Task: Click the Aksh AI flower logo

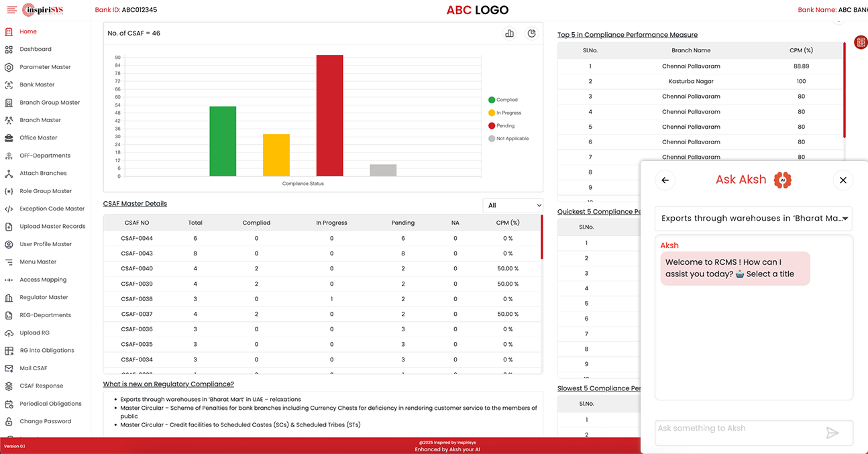Action: point(782,180)
